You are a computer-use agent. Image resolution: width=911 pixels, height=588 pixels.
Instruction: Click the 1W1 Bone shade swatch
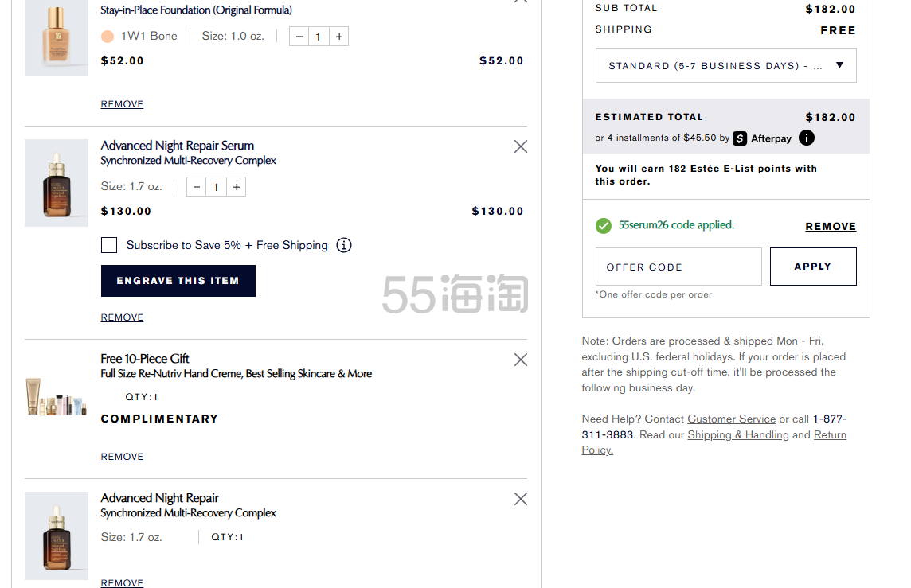(x=108, y=36)
